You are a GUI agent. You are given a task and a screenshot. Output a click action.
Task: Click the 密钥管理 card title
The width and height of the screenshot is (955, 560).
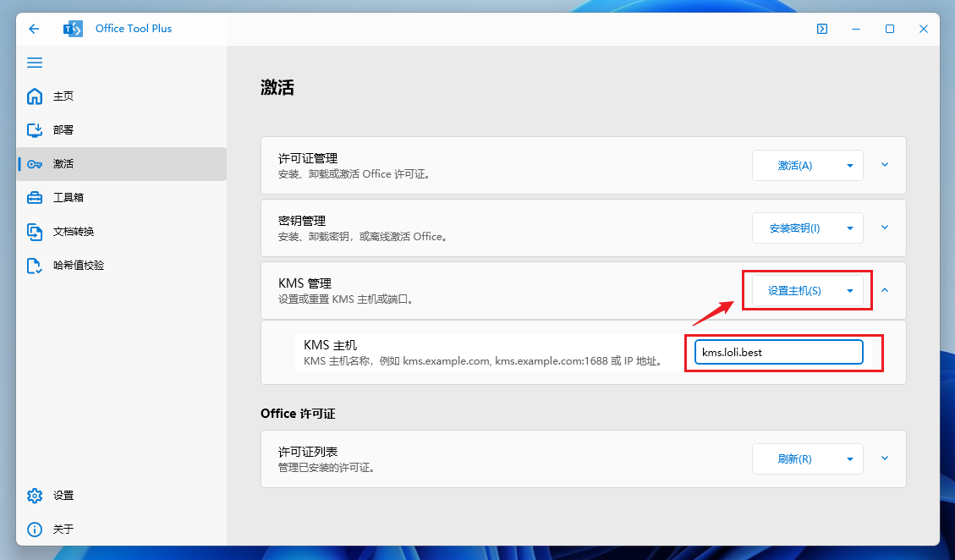coord(302,221)
